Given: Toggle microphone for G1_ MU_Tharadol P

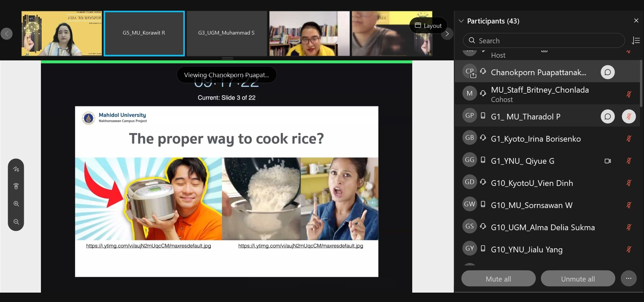Looking at the screenshot, I should [629, 117].
